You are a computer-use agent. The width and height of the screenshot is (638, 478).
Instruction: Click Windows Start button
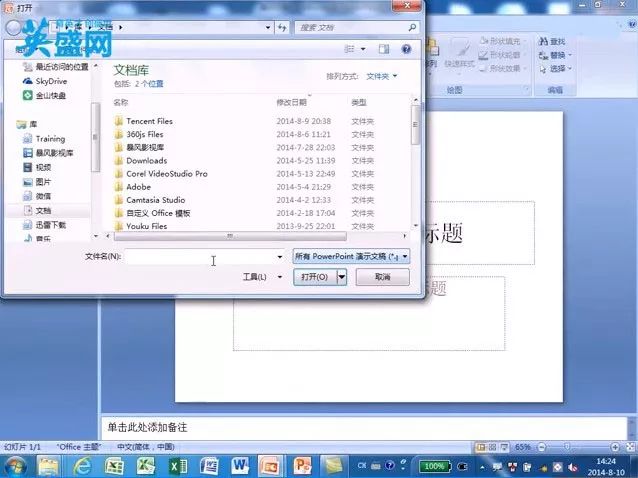[15, 467]
